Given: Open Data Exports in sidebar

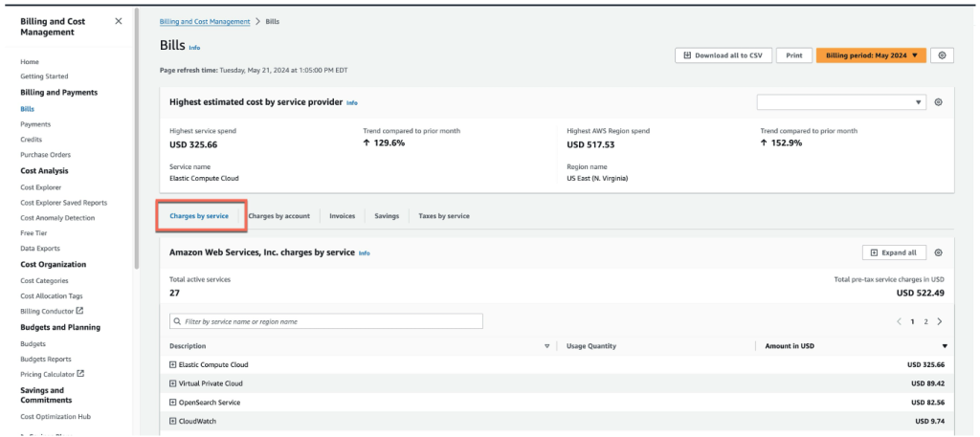Looking at the screenshot, I should coord(40,249).
